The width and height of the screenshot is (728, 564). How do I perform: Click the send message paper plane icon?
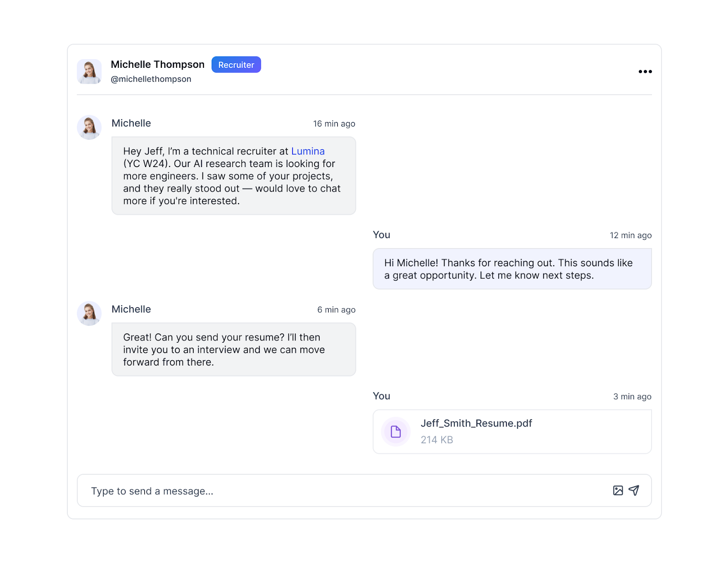(x=634, y=490)
